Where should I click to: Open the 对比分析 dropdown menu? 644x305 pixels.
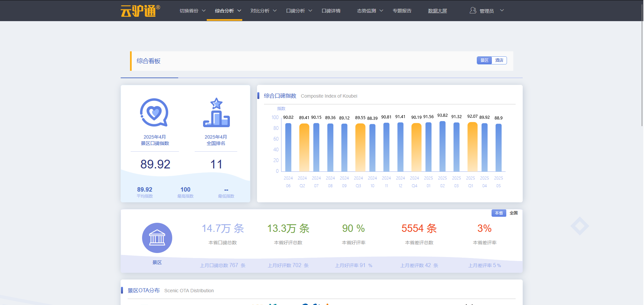[263, 11]
